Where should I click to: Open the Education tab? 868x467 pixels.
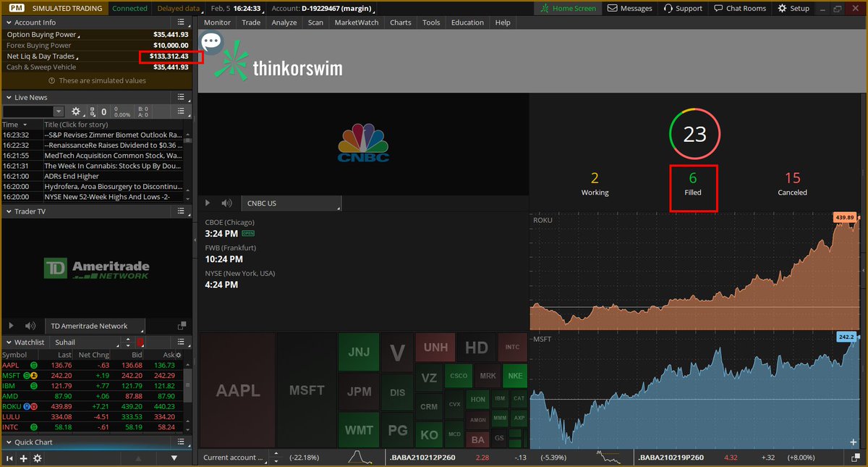click(467, 22)
